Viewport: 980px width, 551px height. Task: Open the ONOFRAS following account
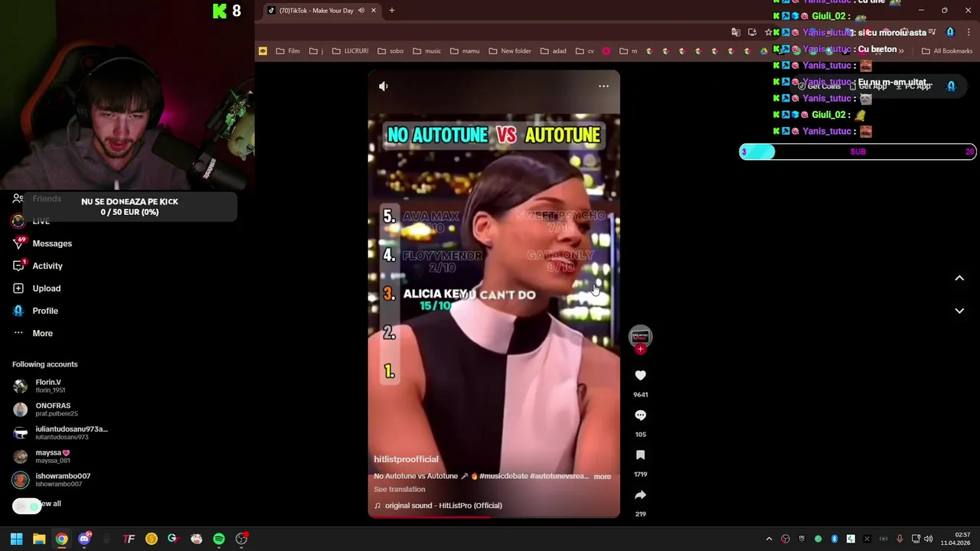pyautogui.click(x=46, y=409)
